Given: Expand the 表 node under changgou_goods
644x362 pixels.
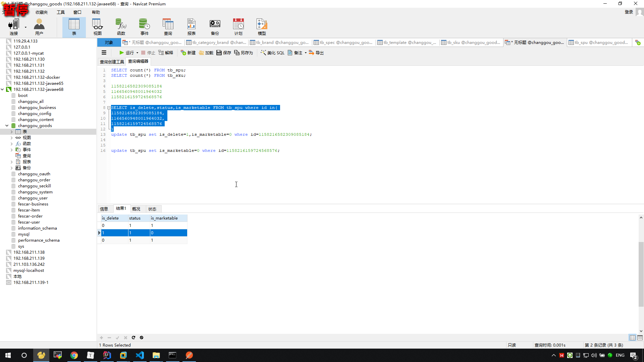Looking at the screenshot, I should (x=12, y=132).
